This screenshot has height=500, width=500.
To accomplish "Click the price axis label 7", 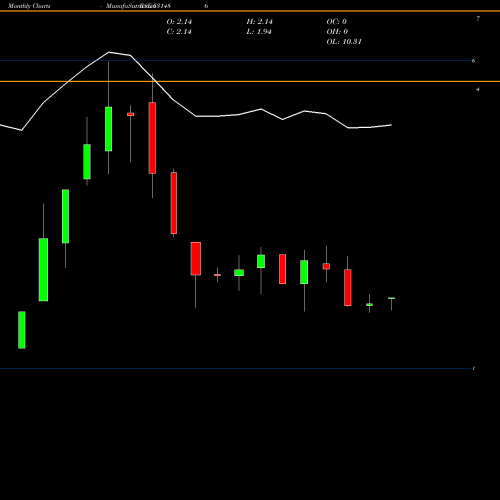I will (x=478, y=19).
